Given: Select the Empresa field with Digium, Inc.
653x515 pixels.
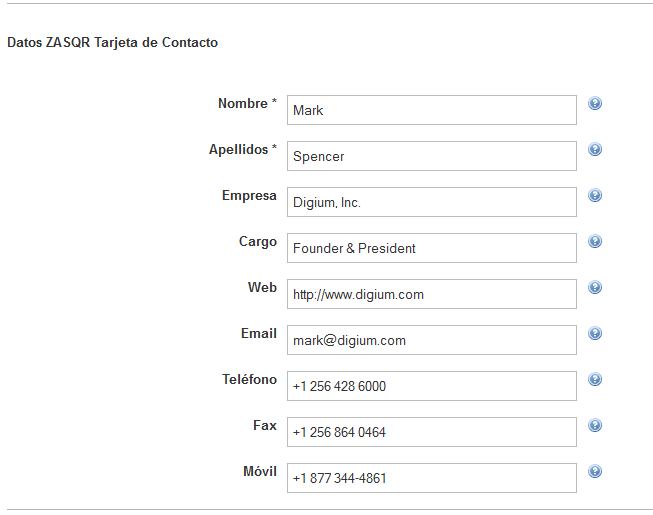Looking at the screenshot, I should pyautogui.click(x=431, y=202).
